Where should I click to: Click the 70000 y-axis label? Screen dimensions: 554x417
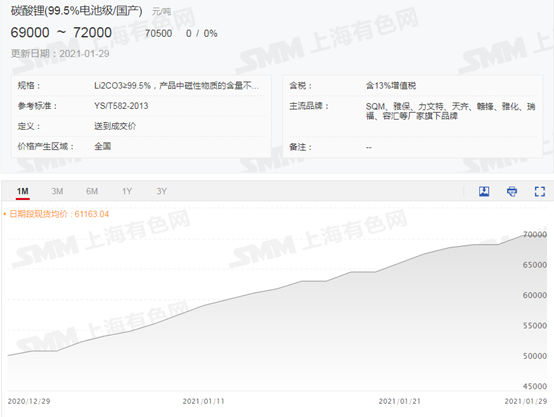coord(535,235)
